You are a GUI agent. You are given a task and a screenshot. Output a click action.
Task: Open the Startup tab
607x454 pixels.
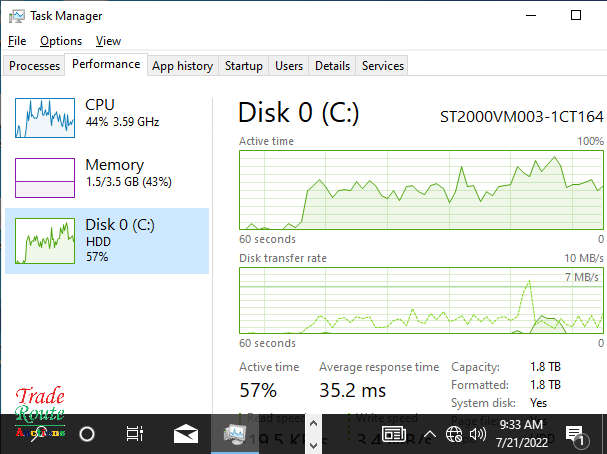(x=243, y=66)
